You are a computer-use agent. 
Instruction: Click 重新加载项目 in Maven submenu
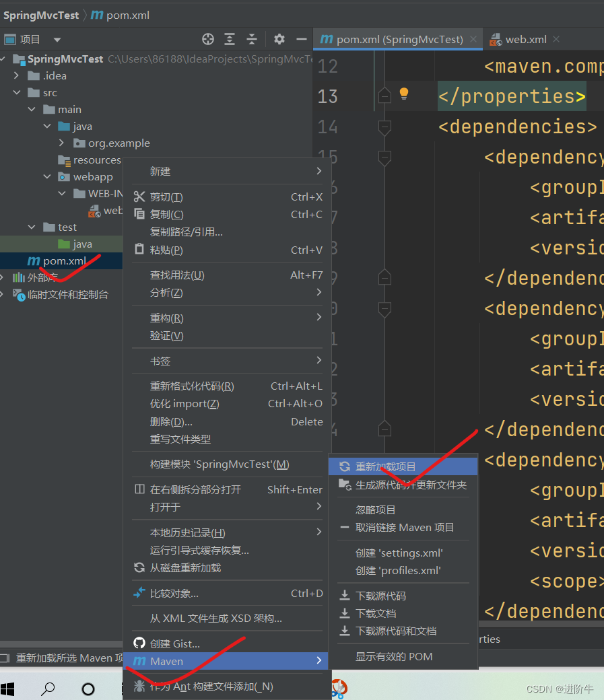click(403, 466)
